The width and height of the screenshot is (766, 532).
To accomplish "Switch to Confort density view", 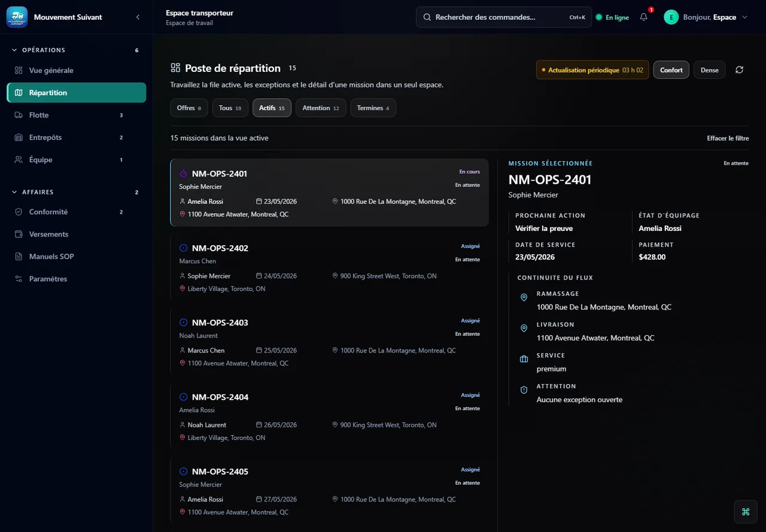I will point(671,70).
